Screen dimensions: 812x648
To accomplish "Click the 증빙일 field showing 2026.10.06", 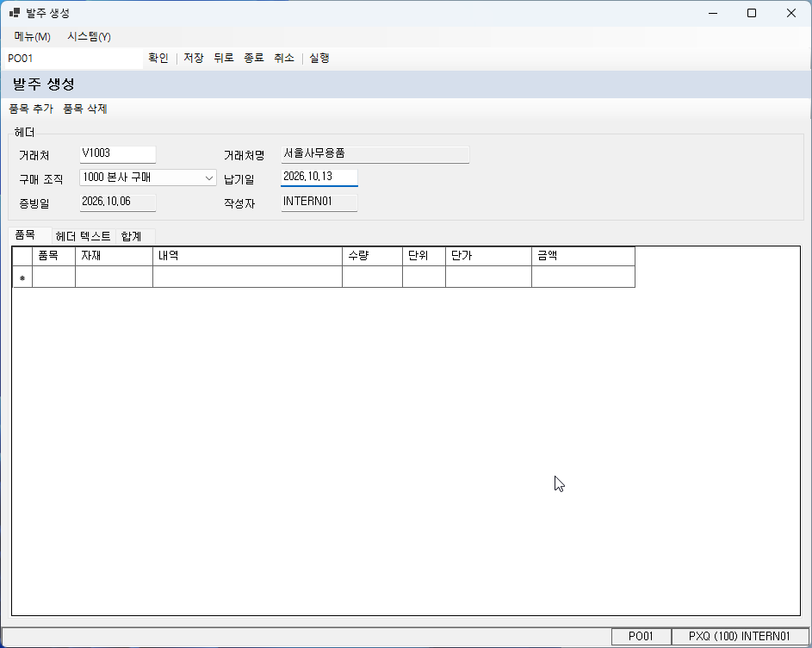I will click(118, 202).
